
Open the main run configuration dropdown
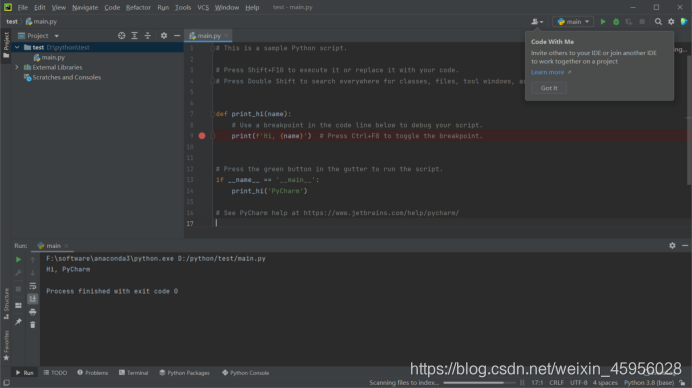click(x=573, y=22)
